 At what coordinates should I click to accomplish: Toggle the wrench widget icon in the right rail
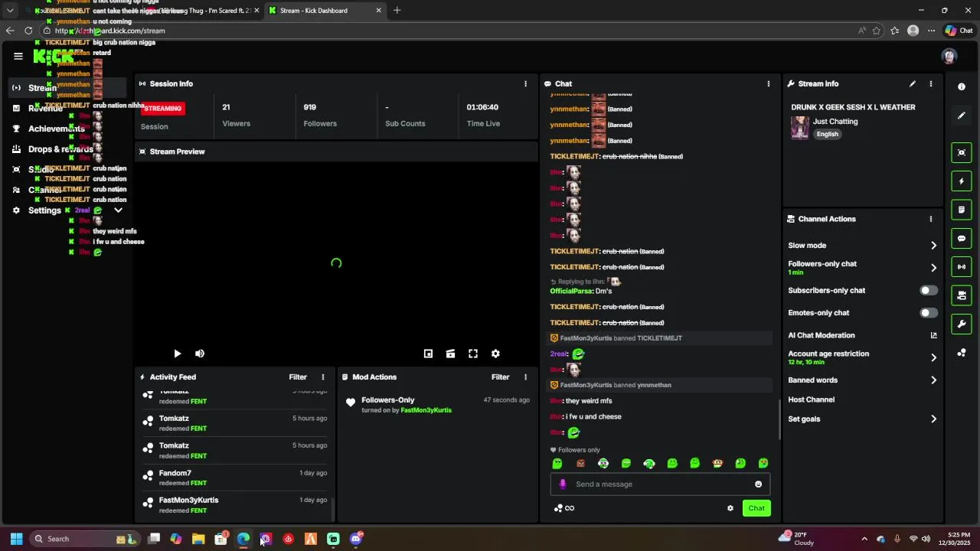[x=962, y=324]
